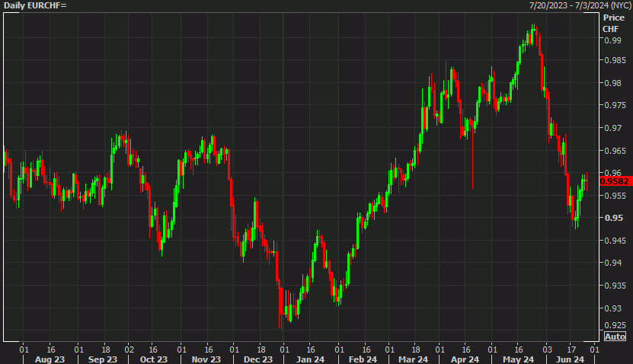Click the 03 date tick on time axis
Screen dimensions: 633x364
(547, 350)
